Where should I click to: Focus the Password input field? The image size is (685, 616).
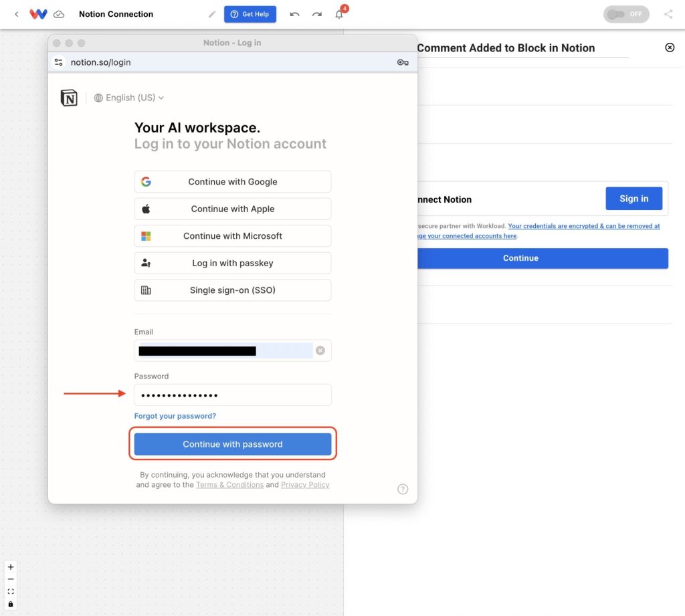pos(232,395)
